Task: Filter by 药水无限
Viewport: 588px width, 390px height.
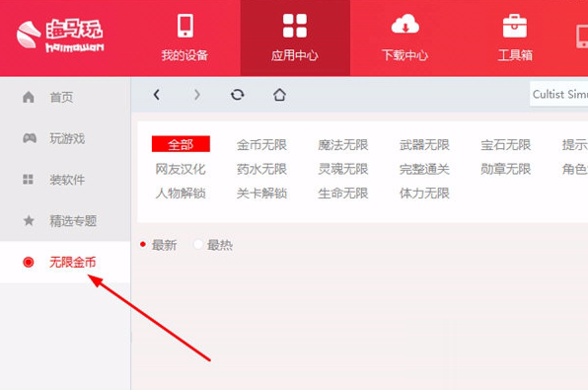Action: pyautogui.click(x=261, y=169)
